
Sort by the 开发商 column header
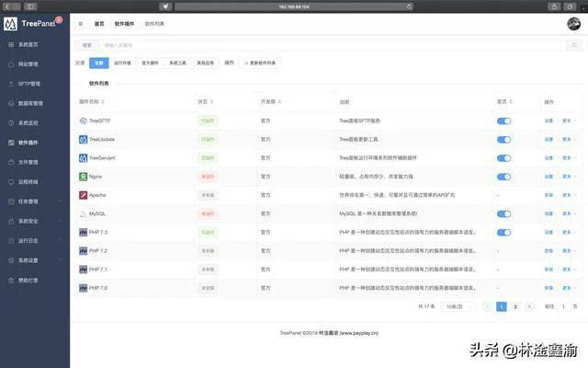[x=271, y=102]
